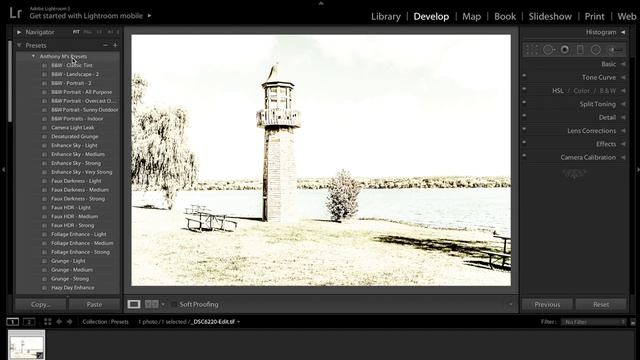Open toolbar content dropdown arrow

pyautogui.click(x=510, y=304)
